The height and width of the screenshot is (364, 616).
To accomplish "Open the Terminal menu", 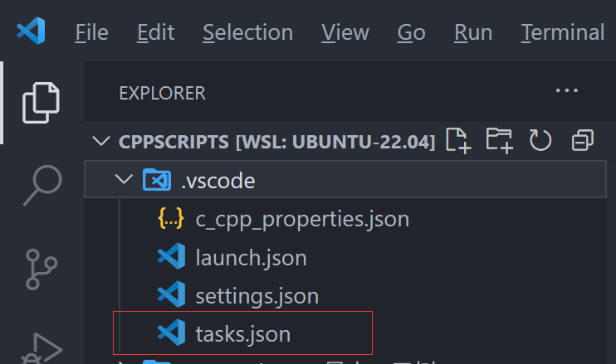I will tap(563, 32).
